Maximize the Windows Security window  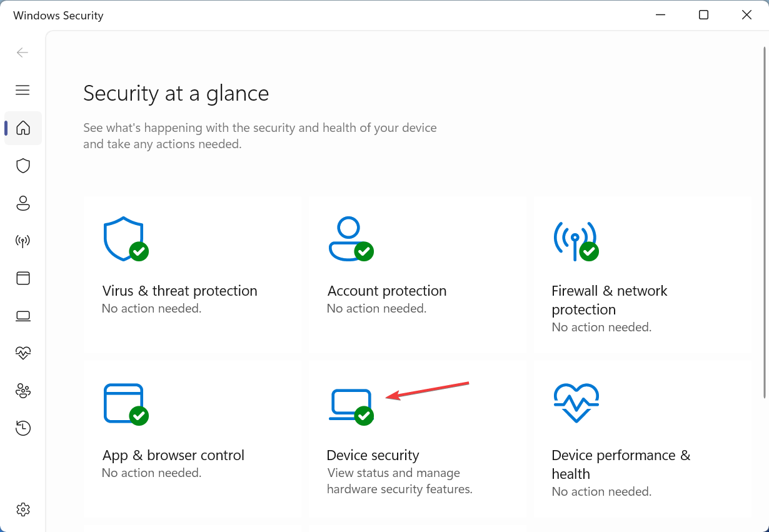pos(703,15)
